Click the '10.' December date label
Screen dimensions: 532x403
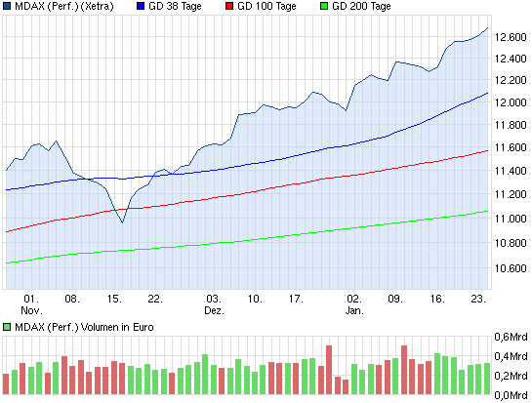[x=255, y=299]
